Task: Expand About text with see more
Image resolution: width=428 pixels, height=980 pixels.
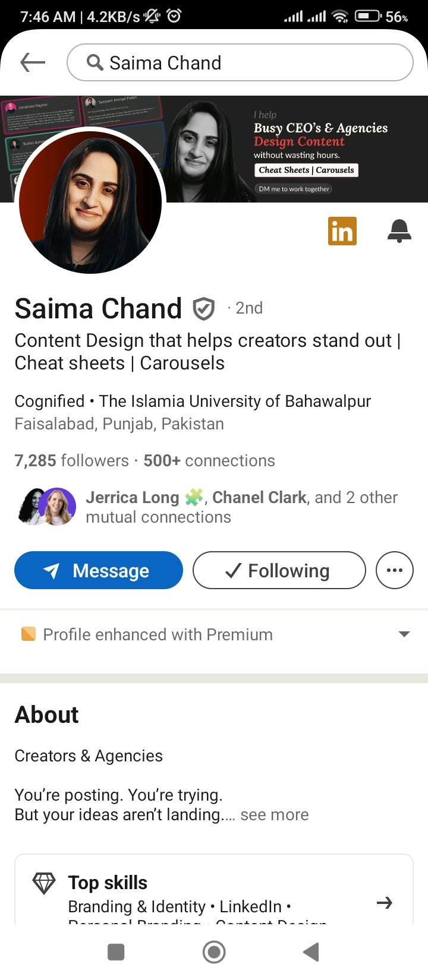Action: click(274, 814)
